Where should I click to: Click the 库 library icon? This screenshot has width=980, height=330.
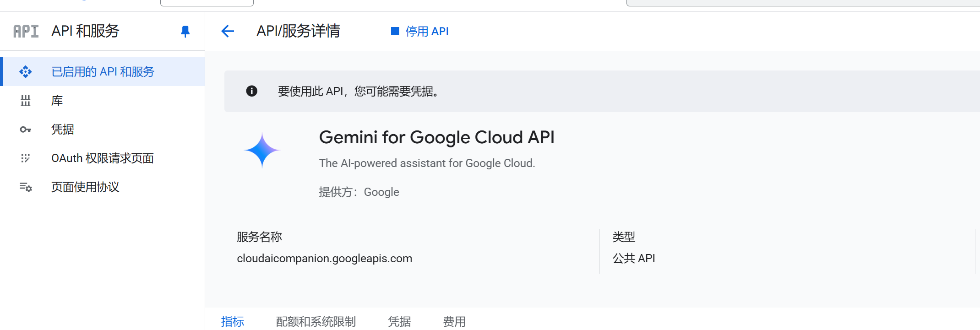26,101
